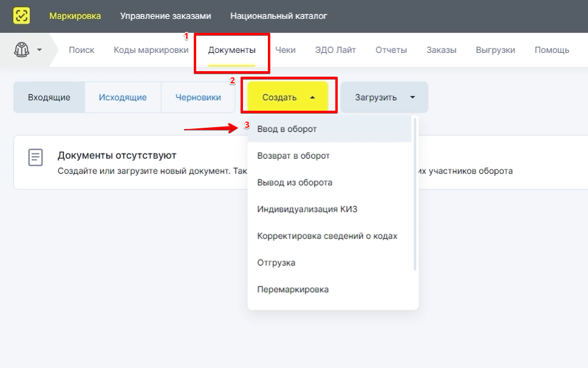This screenshot has width=588, height=368.
Task: Click the Создать menu scrollbar
Action: (415, 194)
